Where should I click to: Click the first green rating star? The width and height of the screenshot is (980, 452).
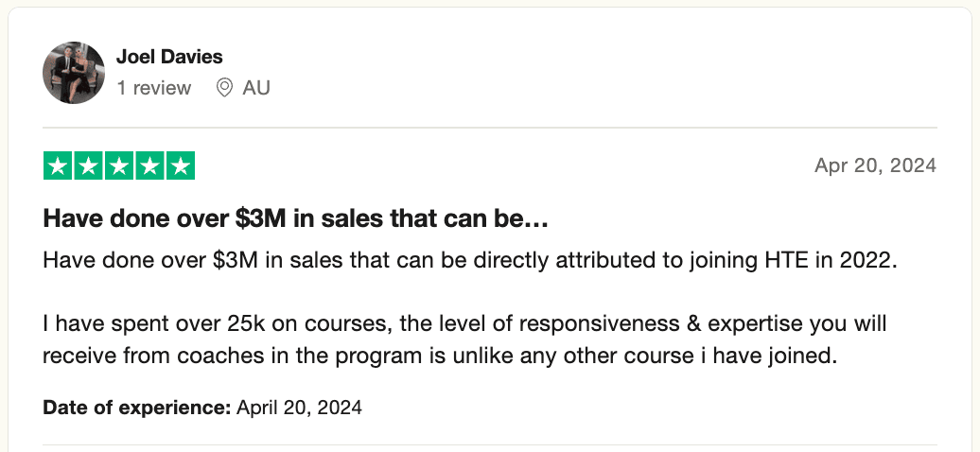58,166
